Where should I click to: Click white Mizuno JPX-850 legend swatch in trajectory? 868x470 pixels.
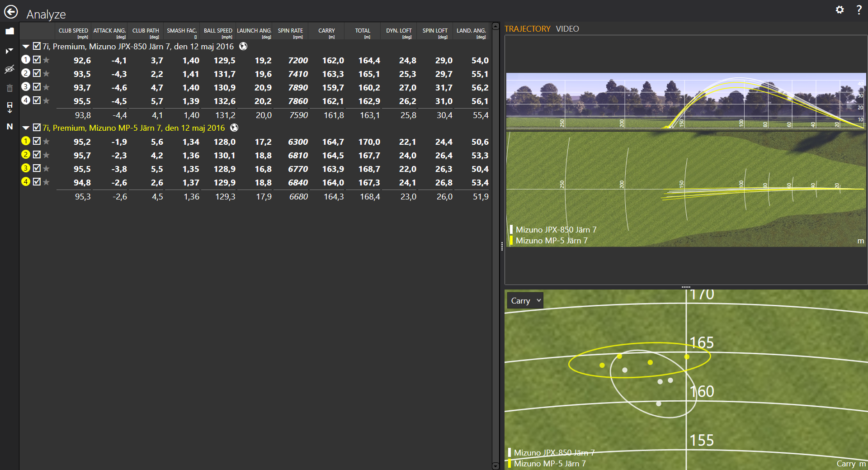511,229
